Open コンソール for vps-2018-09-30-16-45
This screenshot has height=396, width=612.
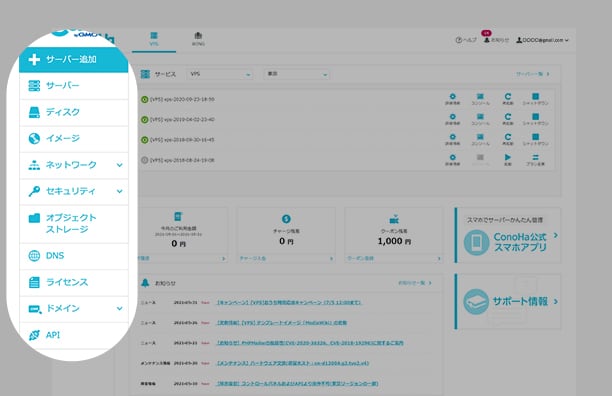tap(480, 140)
